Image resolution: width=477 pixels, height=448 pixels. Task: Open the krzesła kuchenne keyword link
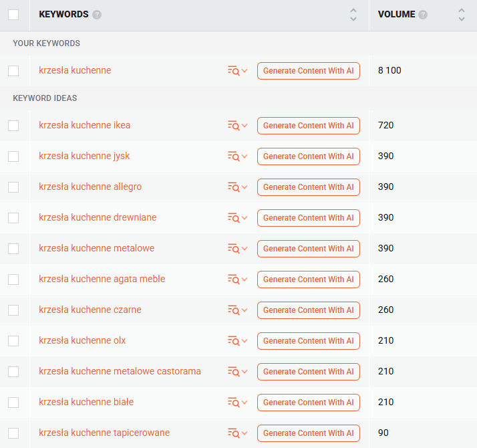[x=75, y=70]
